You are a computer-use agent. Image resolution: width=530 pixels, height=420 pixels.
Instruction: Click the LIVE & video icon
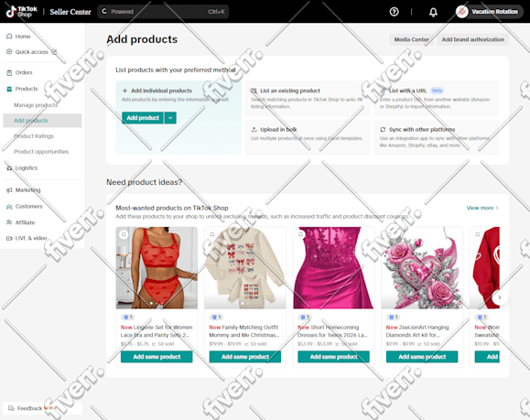point(9,238)
